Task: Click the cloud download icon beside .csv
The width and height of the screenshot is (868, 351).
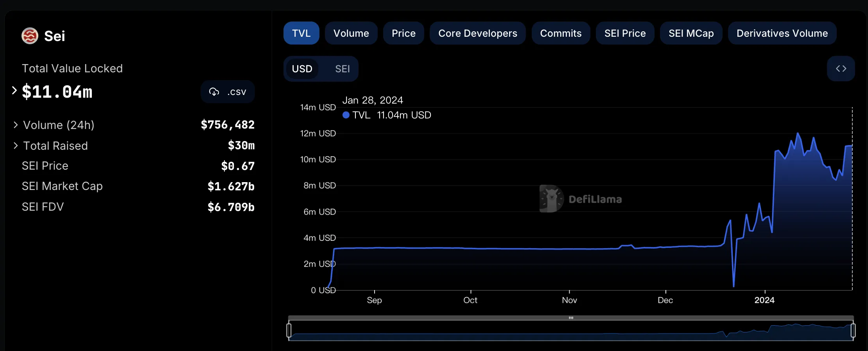Action: 214,92
